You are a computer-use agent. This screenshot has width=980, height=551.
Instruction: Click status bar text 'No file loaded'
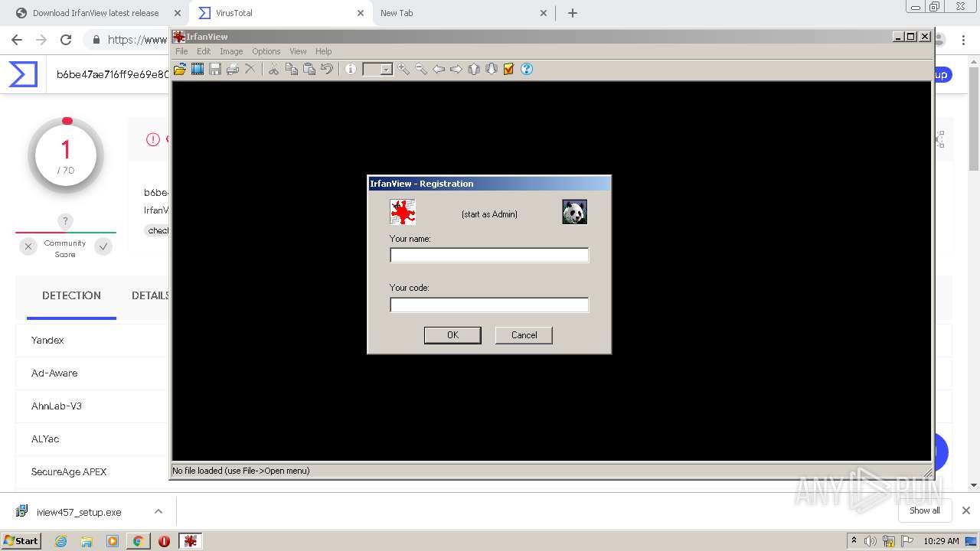click(x=241, y=471)
